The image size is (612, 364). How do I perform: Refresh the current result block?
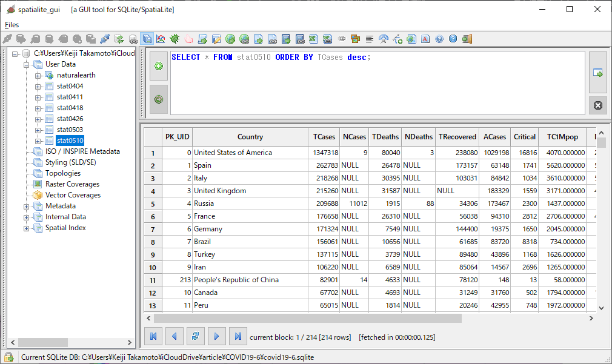point(196,336)
